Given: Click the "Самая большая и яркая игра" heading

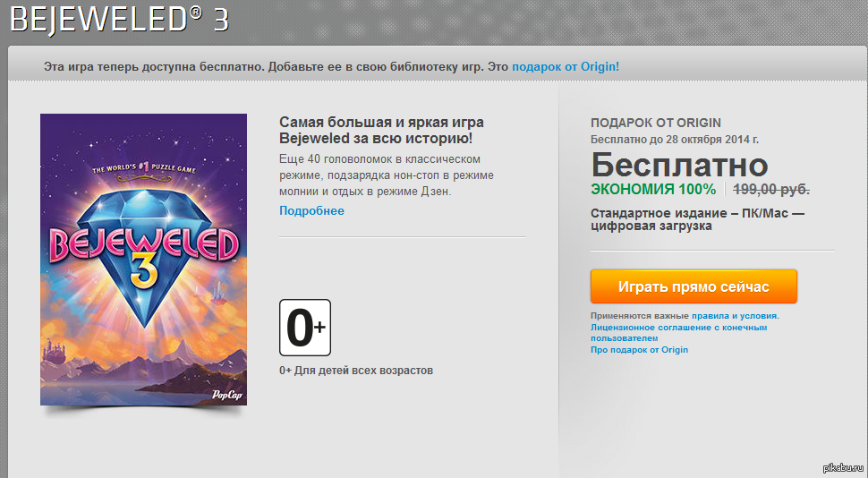Looking at the screenshot, I should 381,123.
